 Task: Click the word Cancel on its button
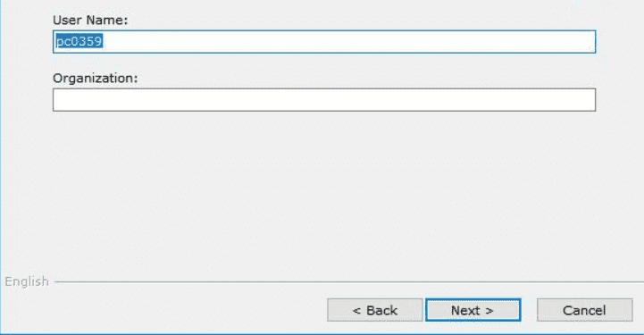[x=584, y=310]
